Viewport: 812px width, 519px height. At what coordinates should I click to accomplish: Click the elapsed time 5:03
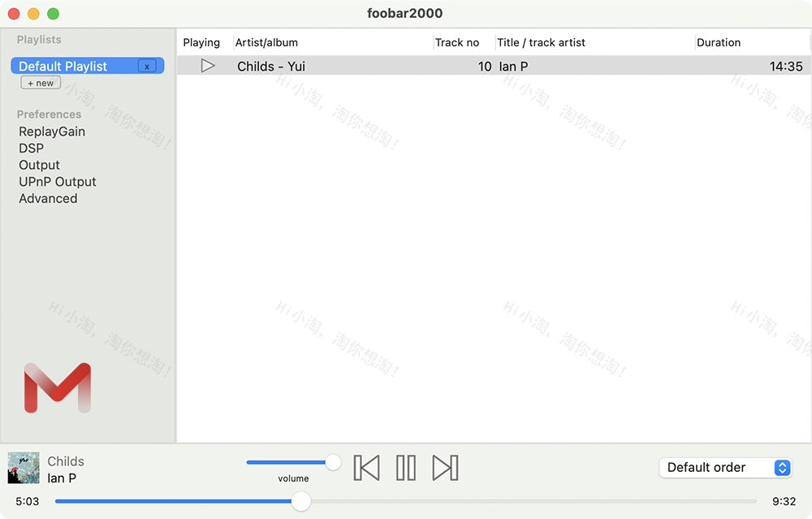tap(28, 501)
